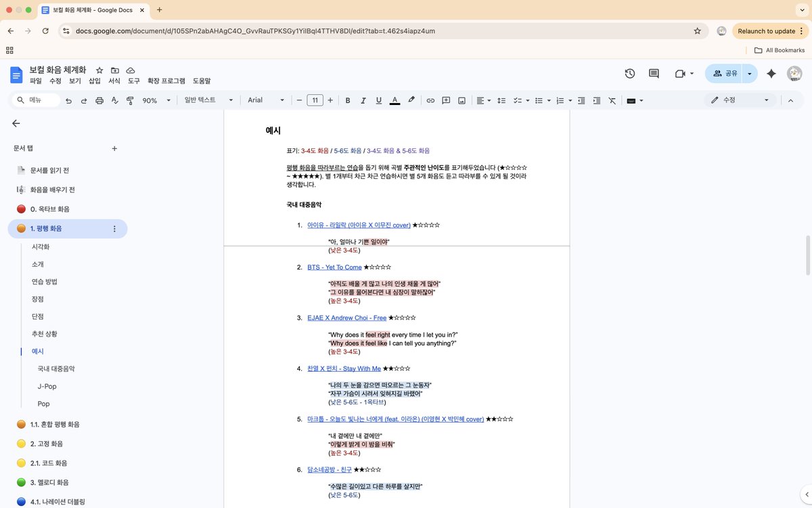
Task: Activate the paint format tool
Action: 130,100
